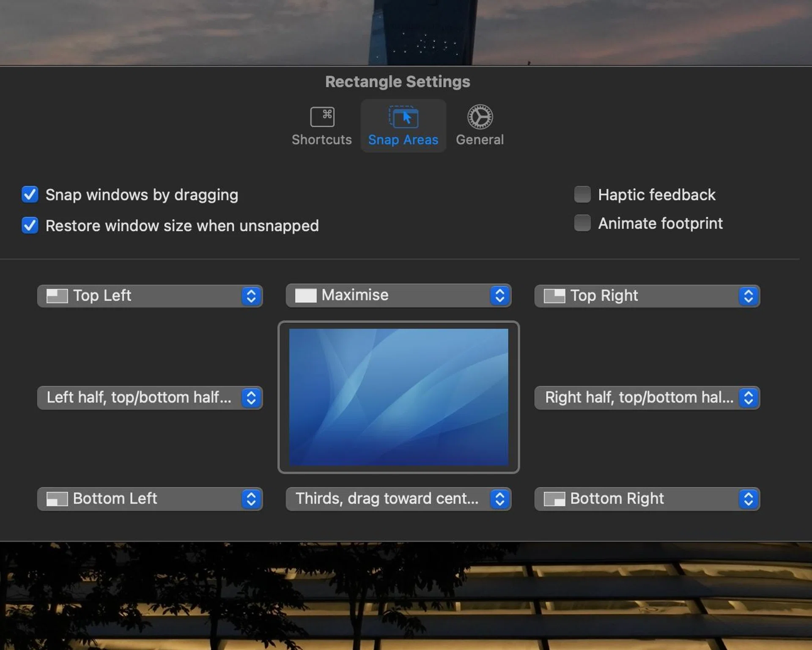The image size is (812, 650).
Task: Uncheck Restore window size when unsnapped
Action: click(x=30, y=226)
